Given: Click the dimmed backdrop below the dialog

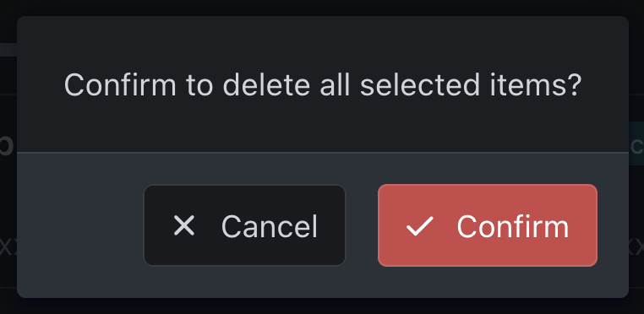Looking at the screenshot, I should pos(322,306).
